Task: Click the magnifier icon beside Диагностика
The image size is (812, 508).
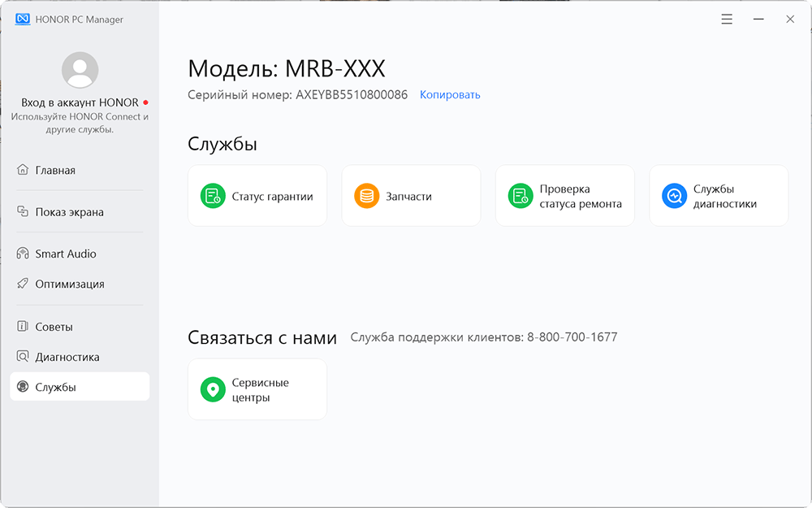Action: coord(22,356)
